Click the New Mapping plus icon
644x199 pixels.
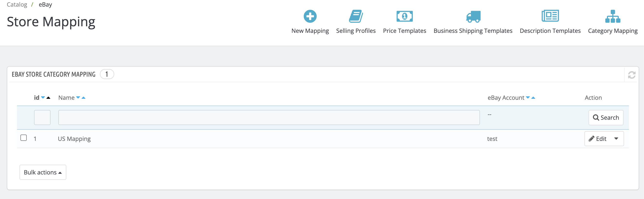(310, 17)
